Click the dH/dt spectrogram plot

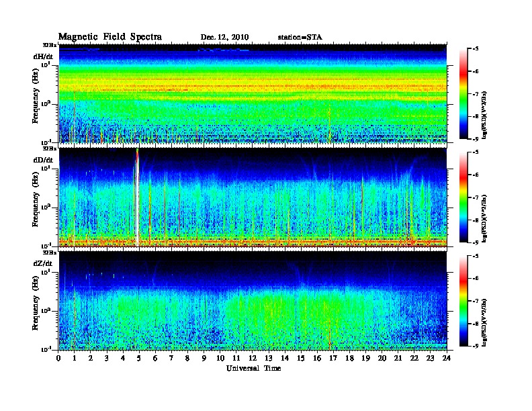[x=253, y=93]
